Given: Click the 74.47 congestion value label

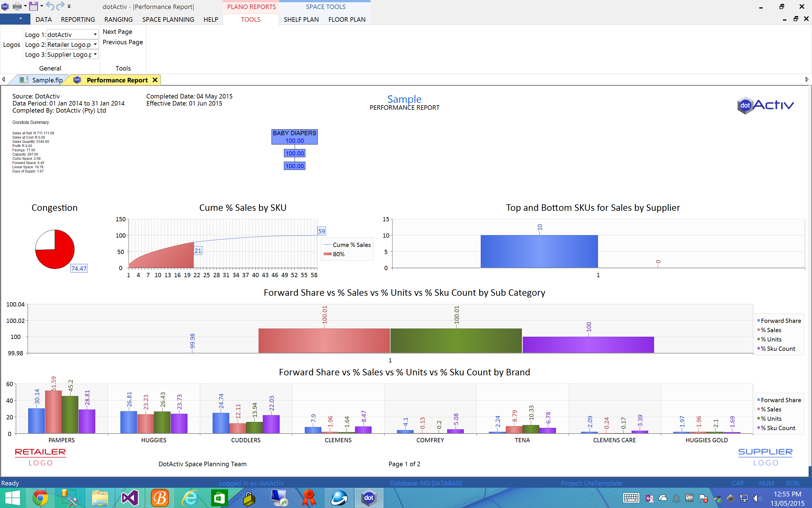Looking at the screenshot, I should 79,268.
